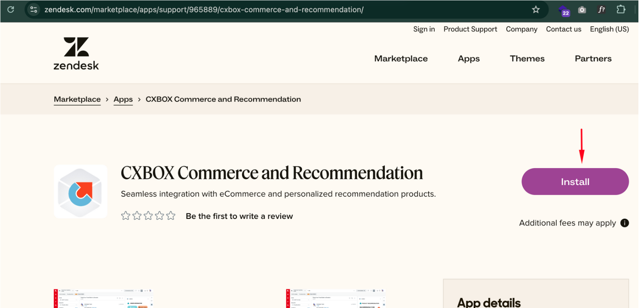Bookmark this page with the star icon
Viewport: 644px width, 308px height.
pyautogui.click(x=536, y=9)
